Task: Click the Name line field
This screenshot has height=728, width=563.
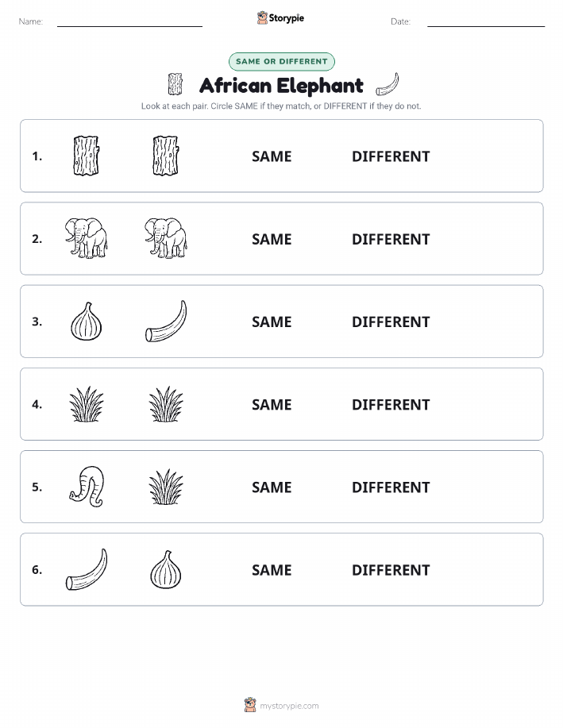Action: click(129, 21)
